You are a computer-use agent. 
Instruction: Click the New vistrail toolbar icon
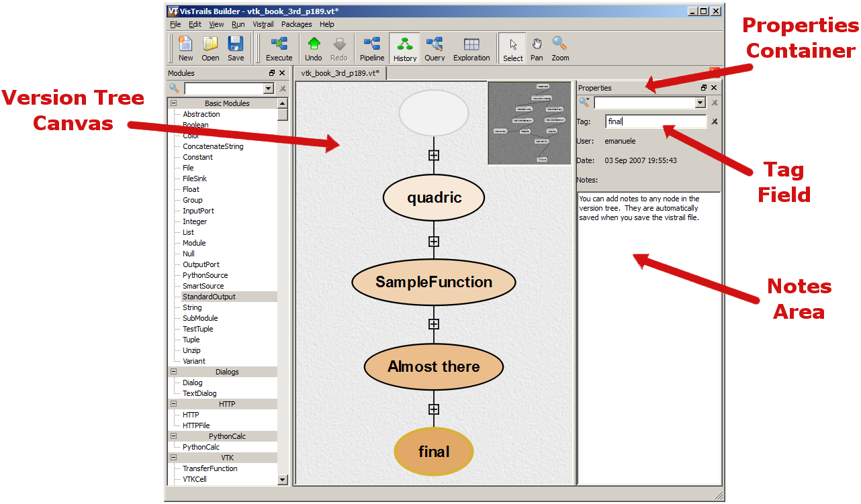[x=185, y=48]
